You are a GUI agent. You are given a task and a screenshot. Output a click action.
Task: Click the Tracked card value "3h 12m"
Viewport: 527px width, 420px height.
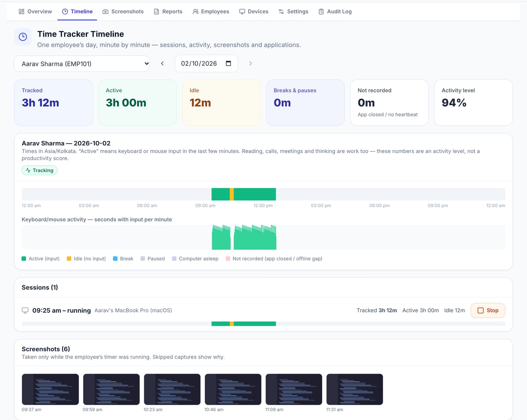coord(40,103)
